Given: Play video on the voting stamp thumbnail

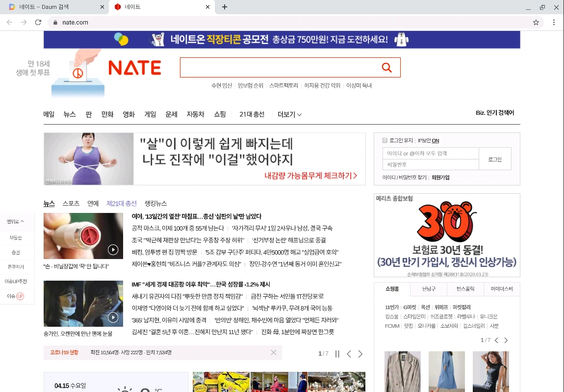Looking at the screenshot, I should 113,249.
